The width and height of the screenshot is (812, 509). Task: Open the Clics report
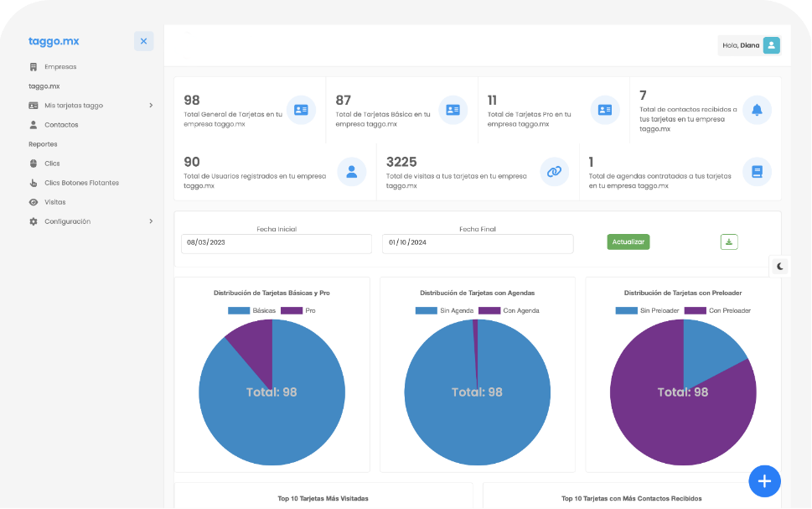coord(52,164)
